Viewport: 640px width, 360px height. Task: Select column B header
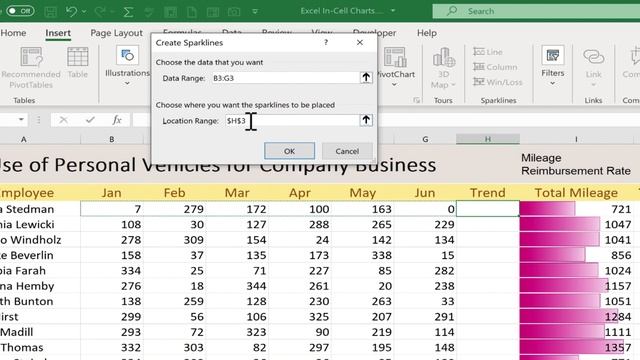click(111, 139)
